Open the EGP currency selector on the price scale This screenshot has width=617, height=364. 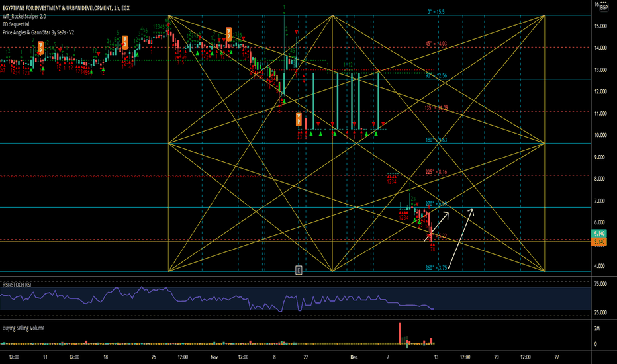point(604,7)
